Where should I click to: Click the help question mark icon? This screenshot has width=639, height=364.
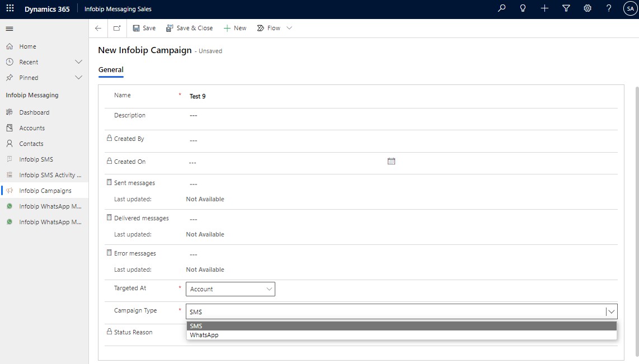[609, 8]
